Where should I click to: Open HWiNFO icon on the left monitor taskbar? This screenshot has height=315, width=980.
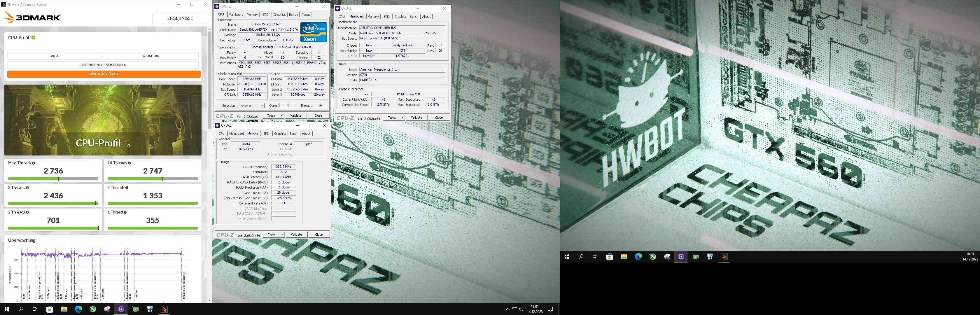point(150,309)
